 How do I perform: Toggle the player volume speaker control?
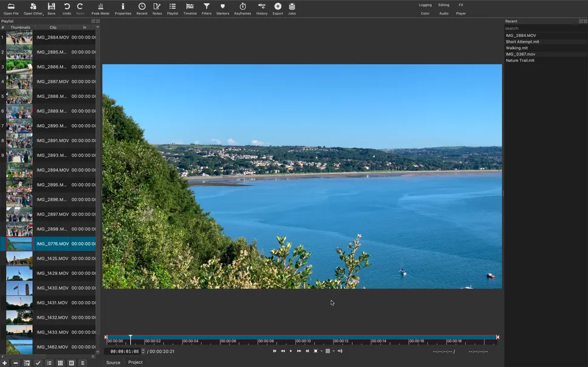tap(340, 351)
